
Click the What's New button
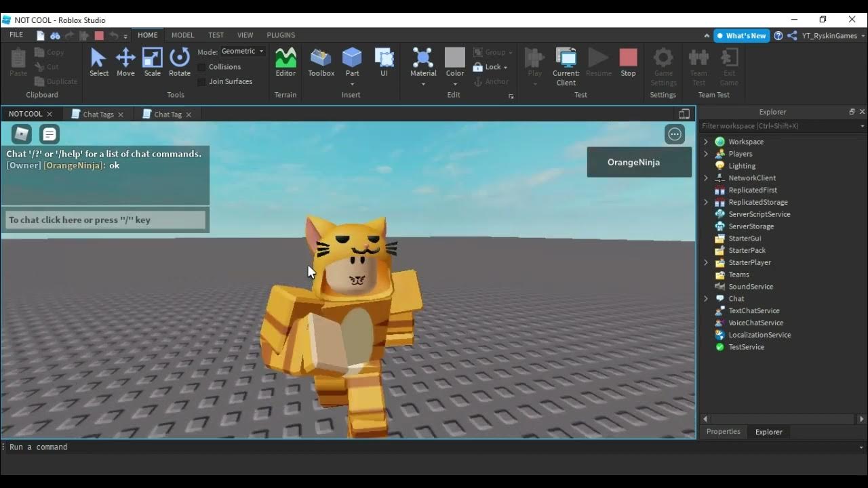tap(741, 36)
